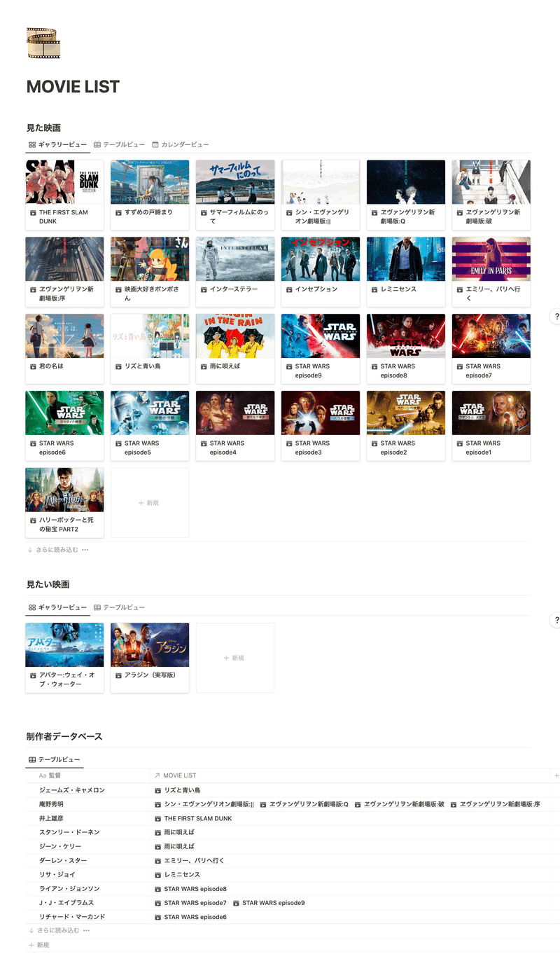Click page icon on インターステラー card
Image resolution: width=560 pixels, height=973 pixels.
pyautogui.click(x=204, y=289)
